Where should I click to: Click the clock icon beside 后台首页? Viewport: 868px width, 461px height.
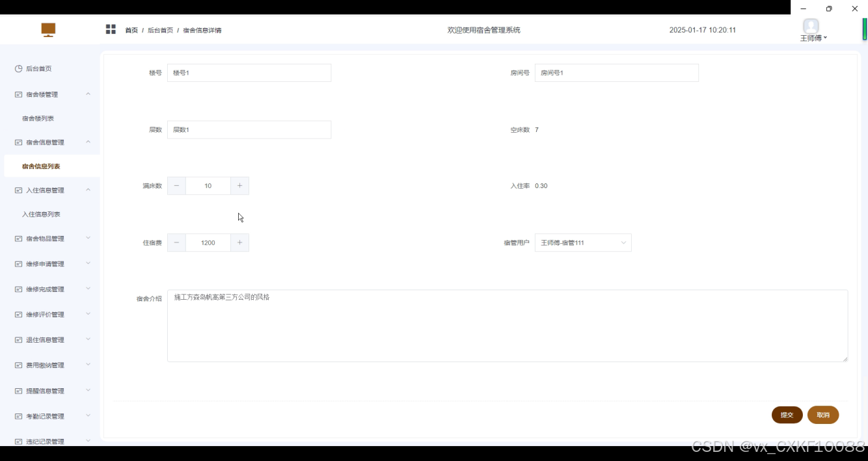(19, 68)
